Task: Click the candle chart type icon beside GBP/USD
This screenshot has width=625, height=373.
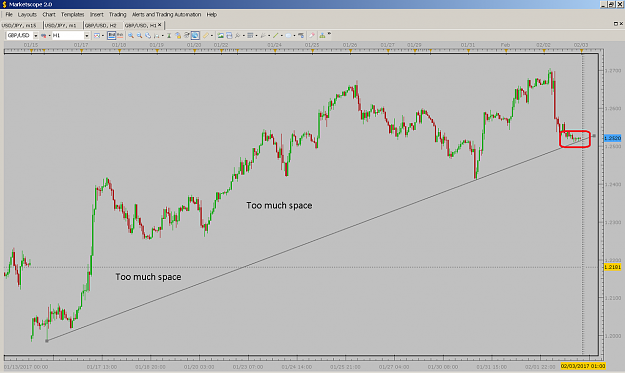Action: [43, 35]
